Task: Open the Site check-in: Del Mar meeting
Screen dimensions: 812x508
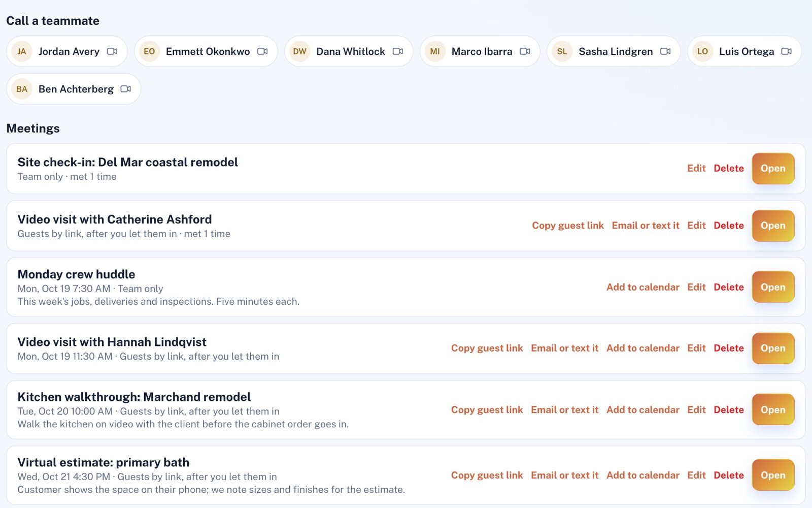Action: point(773,168)
